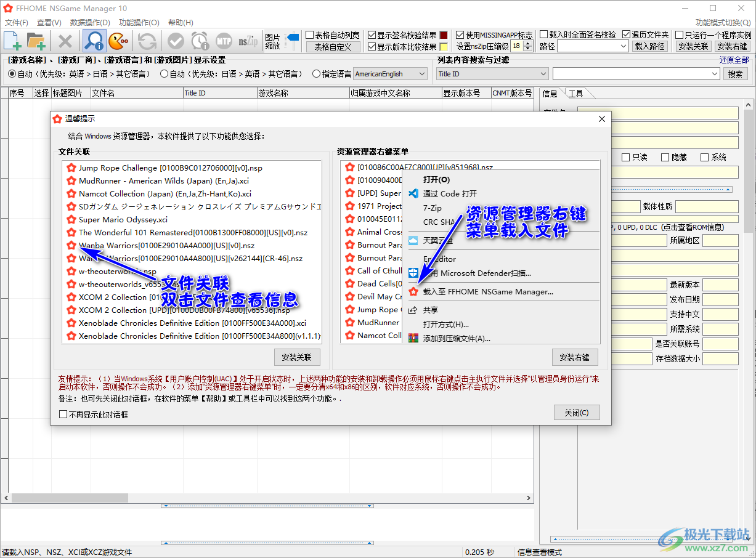The width and height of the screenshot is (756, 558).
Task: Open the AmericanEnglish language dropdown
Action: pyautogui.click(x=391, y=74)
